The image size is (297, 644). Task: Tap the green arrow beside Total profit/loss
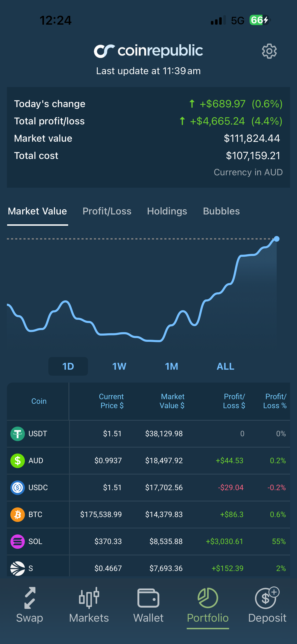coord(182,121)
